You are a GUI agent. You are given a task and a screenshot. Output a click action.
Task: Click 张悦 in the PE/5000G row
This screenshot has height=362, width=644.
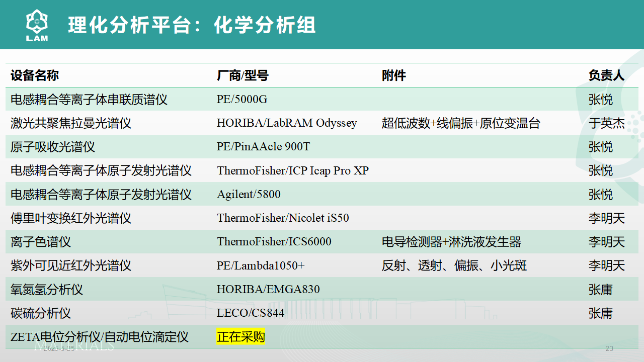pyautogui.click(x=601, y=100)
